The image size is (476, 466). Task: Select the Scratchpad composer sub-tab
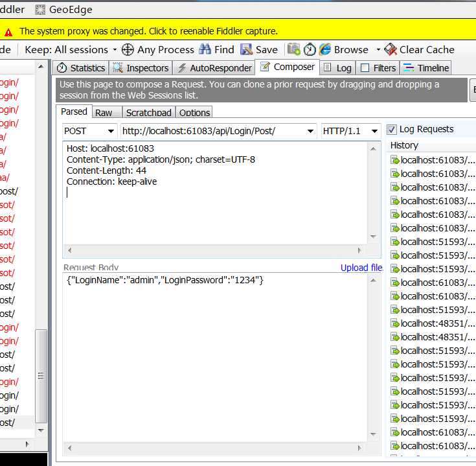148,112
